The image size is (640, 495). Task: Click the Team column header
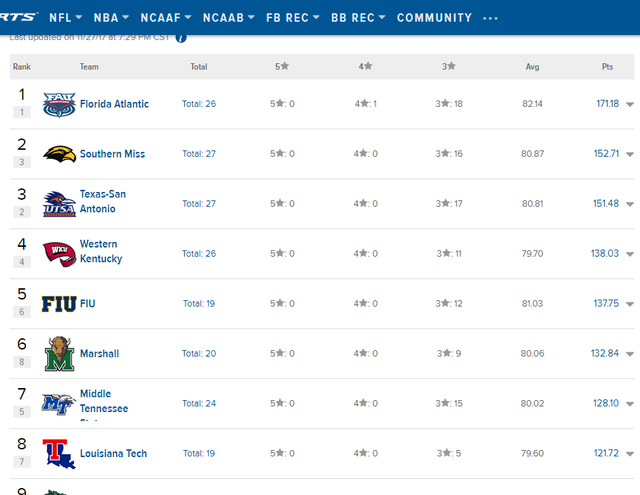(89, 67)
